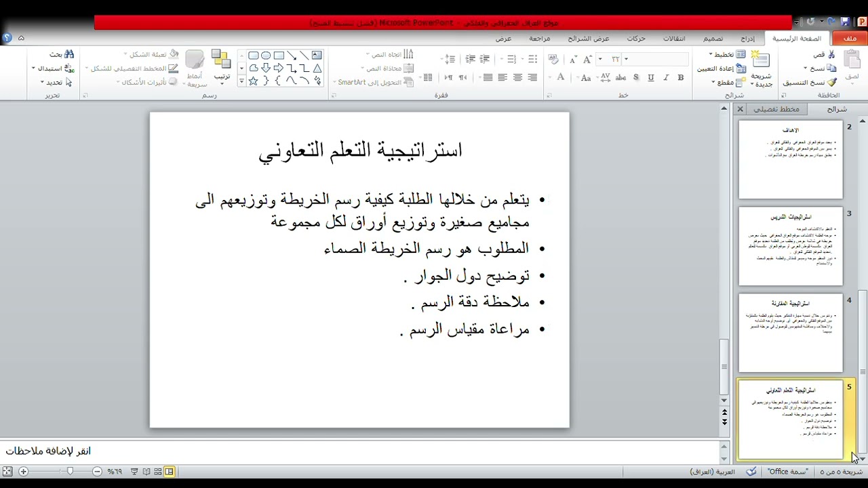Select the Isosceles Triangle shape
This screenshot has width=868, height=488.
point(317,68)
